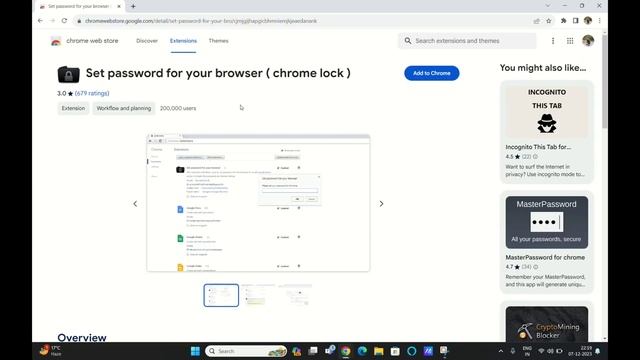Click the Overview heading
This screenshot has width=640, height=360.
click(82, 338)
